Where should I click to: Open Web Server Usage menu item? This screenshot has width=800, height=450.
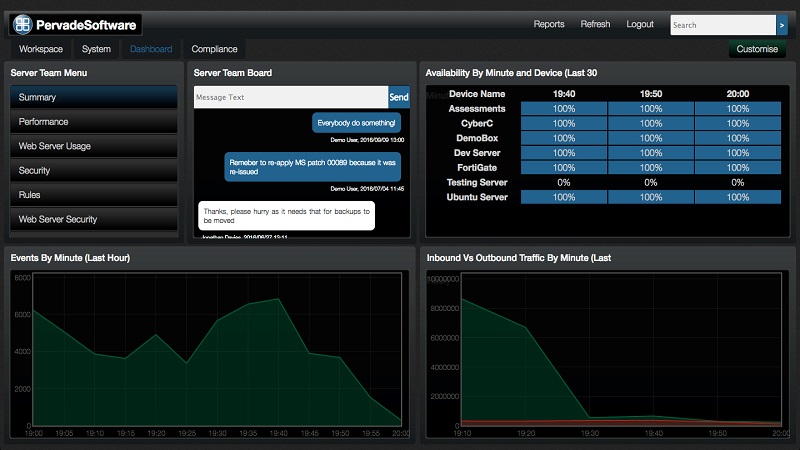(94, 146)
